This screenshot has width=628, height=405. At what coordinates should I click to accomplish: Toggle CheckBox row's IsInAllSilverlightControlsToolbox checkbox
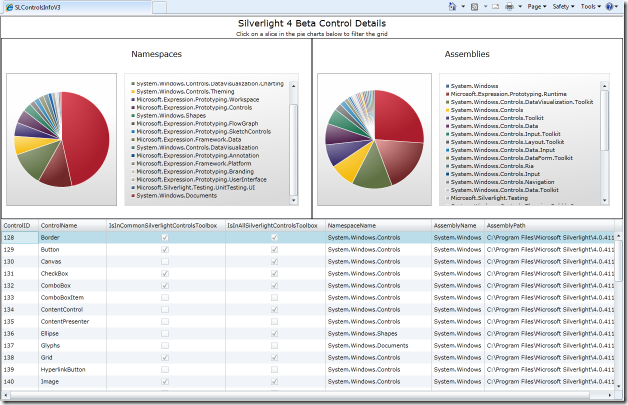pos(274,274)
